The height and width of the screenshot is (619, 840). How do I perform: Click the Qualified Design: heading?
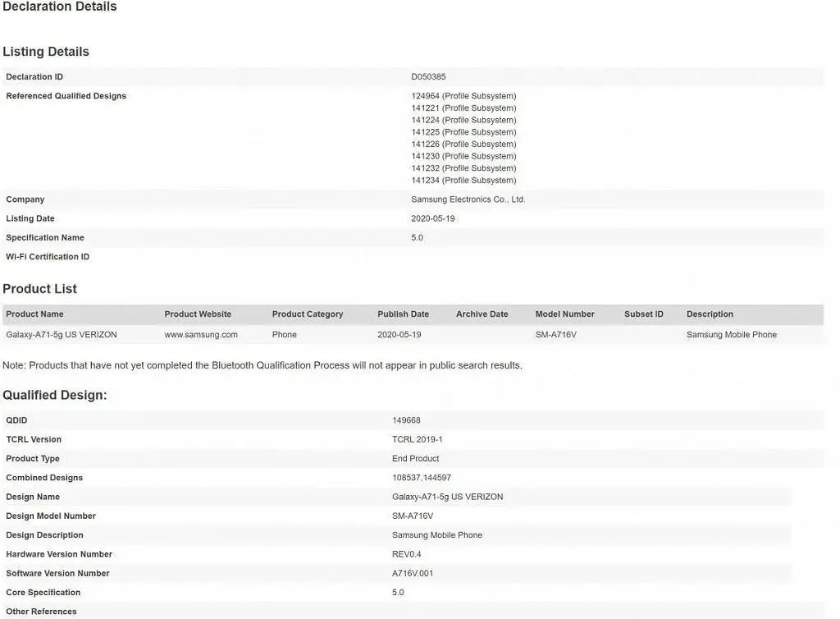tap(55, 395)
